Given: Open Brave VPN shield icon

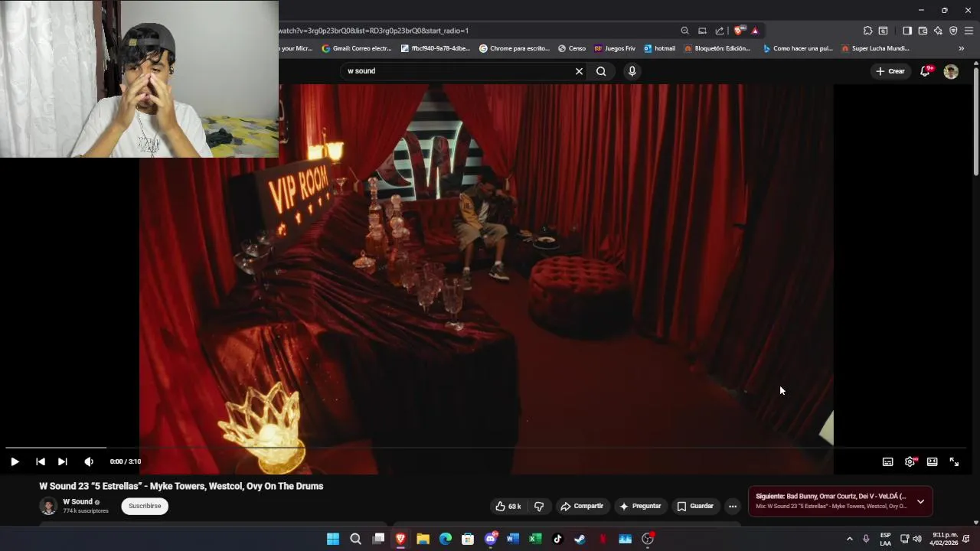Looking at the screenshot, I should pyautogui.click(x=953, y=31).
